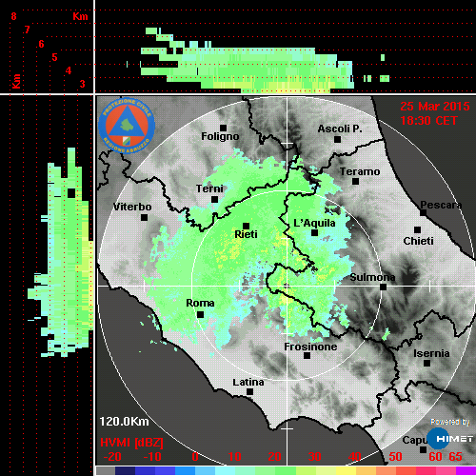
Task: Click the 'Terni' city label
Action: (x=209, y=188)
